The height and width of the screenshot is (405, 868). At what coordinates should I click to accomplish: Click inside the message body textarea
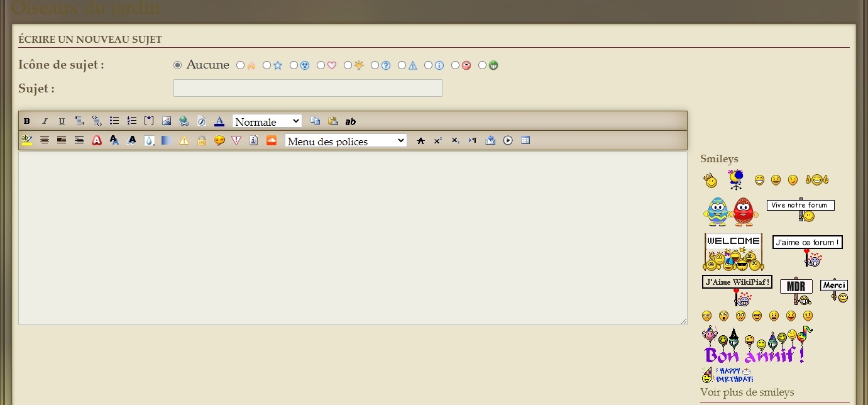[x=353, y=238]
